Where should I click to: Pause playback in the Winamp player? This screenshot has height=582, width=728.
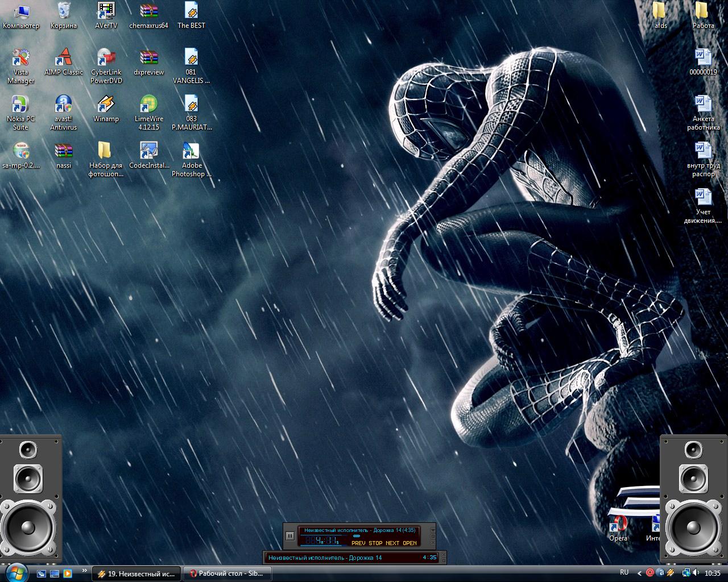tap(289, 535)
